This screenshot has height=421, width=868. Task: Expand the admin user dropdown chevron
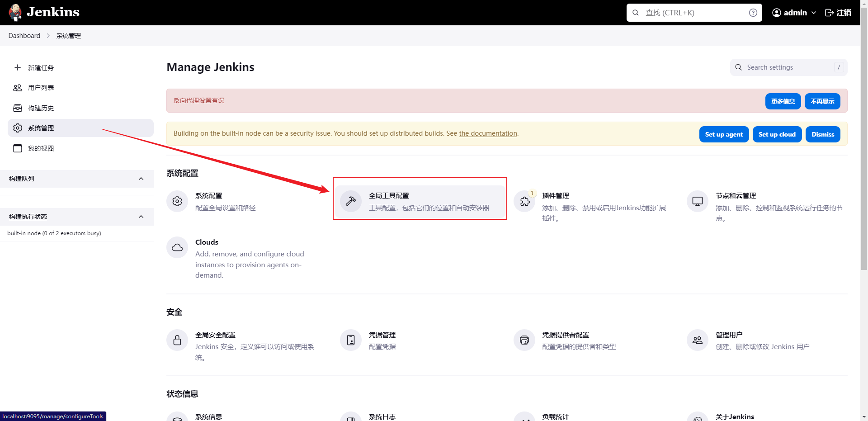[x=814, y=13]
